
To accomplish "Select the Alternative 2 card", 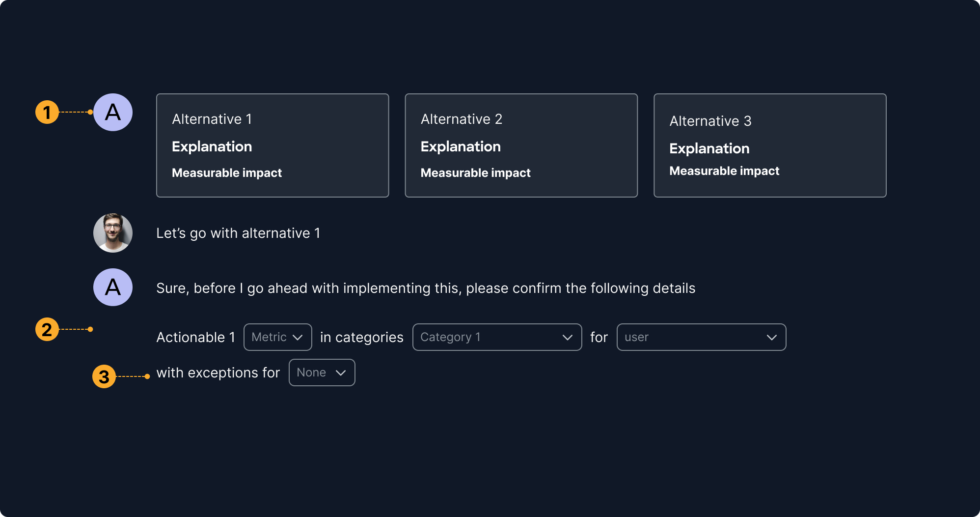I will pos(521,145).
